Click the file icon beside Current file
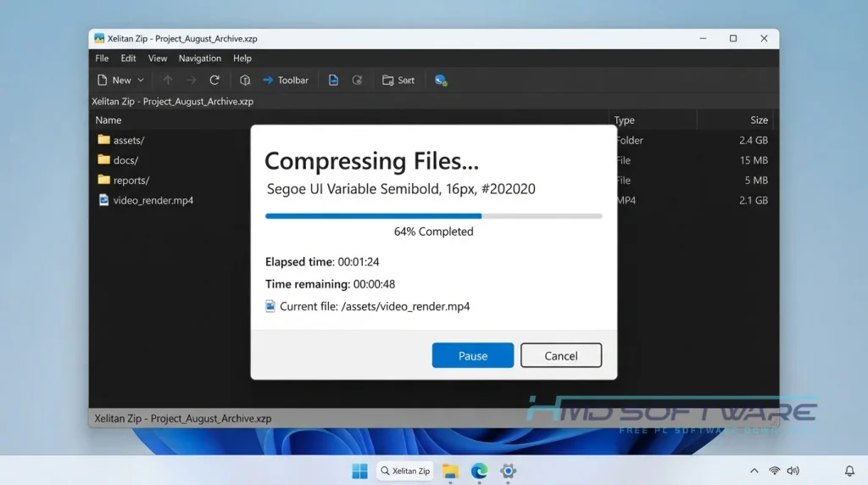Image resolution: width=868 pixels, height=485 pixels. click(x=270, y=306)
